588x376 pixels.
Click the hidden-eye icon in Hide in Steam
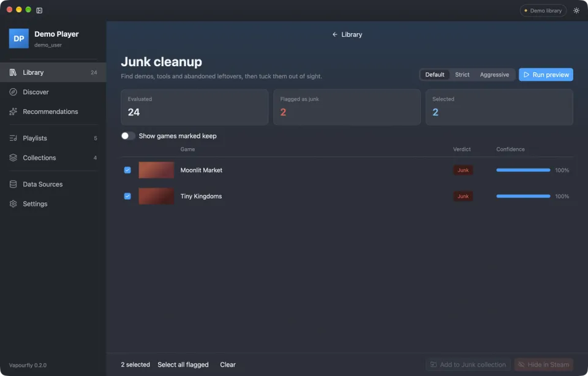click(521, 364)
